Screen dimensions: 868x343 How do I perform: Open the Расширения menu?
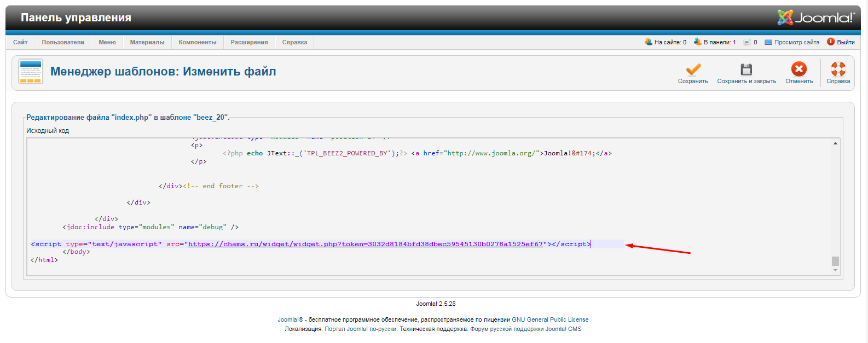click(x=249, y=42)
